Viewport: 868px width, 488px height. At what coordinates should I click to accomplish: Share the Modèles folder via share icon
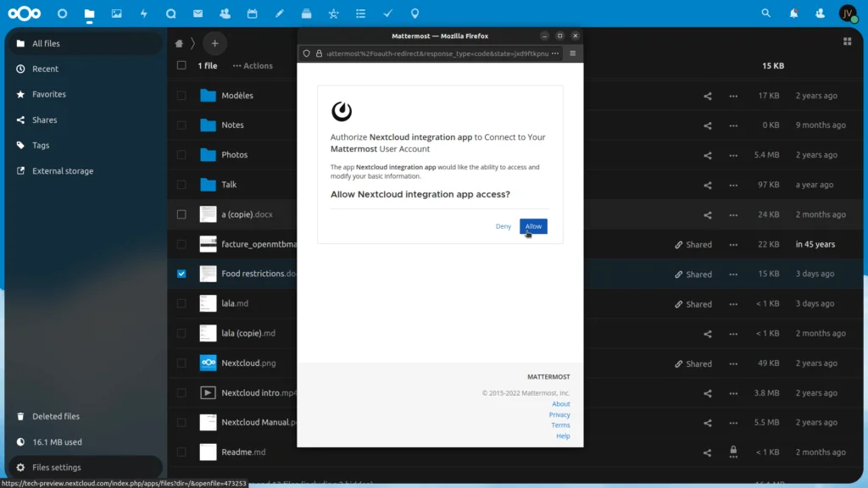tap(708, 96)
